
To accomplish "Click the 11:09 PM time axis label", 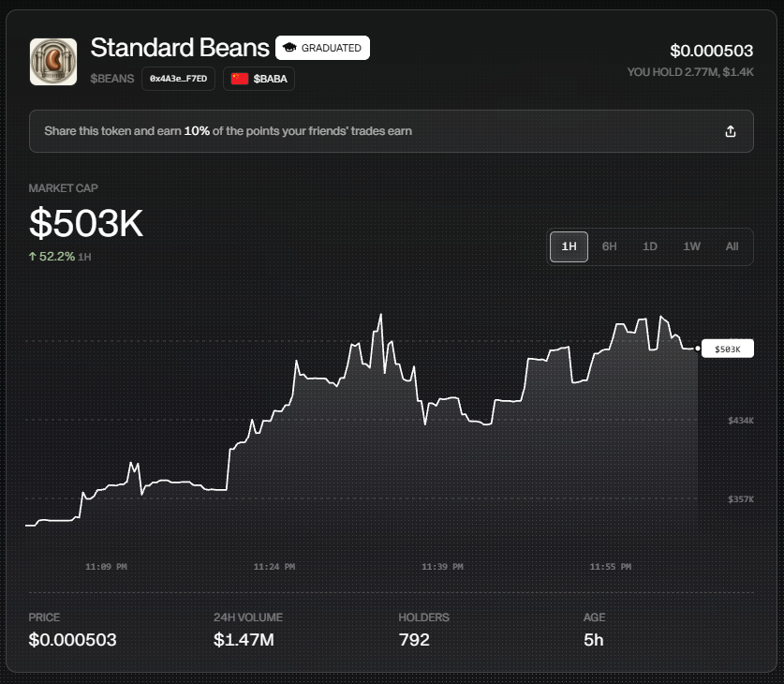I will tap(106, 567).
